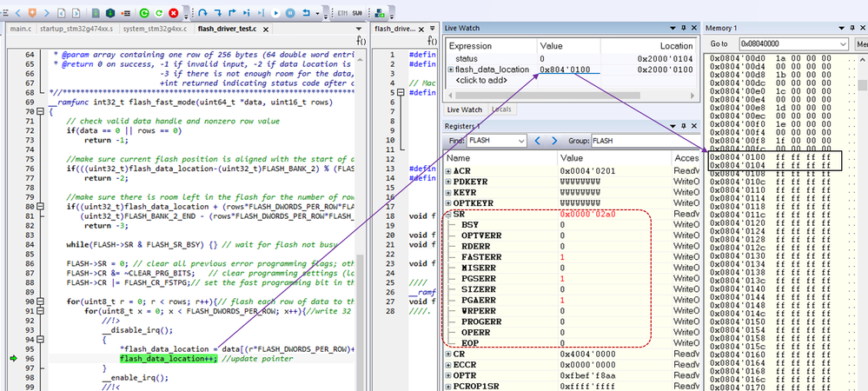Expand the flash_data_location watch entry

tap(450, 70)
